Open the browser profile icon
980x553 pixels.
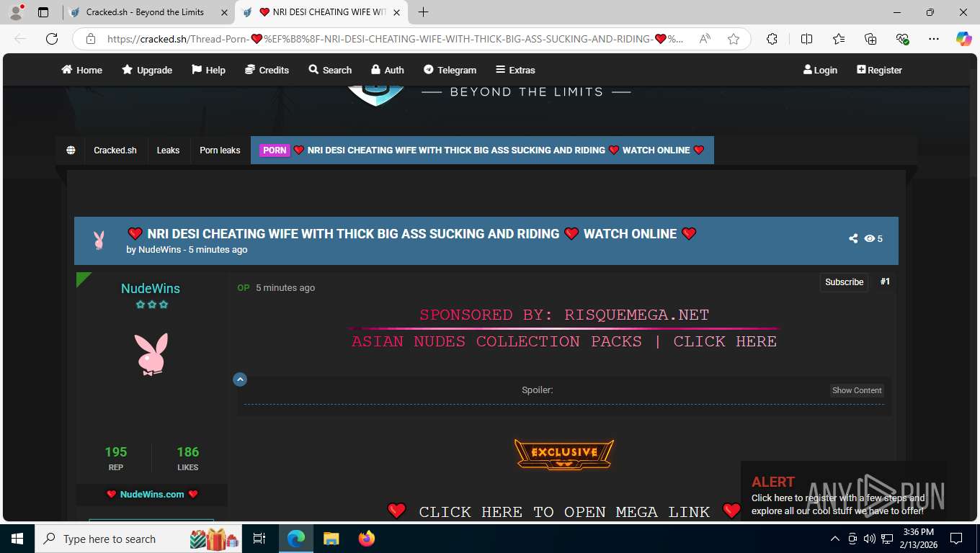click(16, 12)
